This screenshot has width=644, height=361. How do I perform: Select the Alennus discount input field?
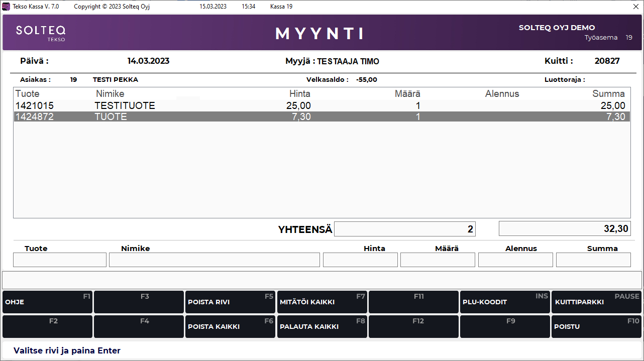pos(515,260)
